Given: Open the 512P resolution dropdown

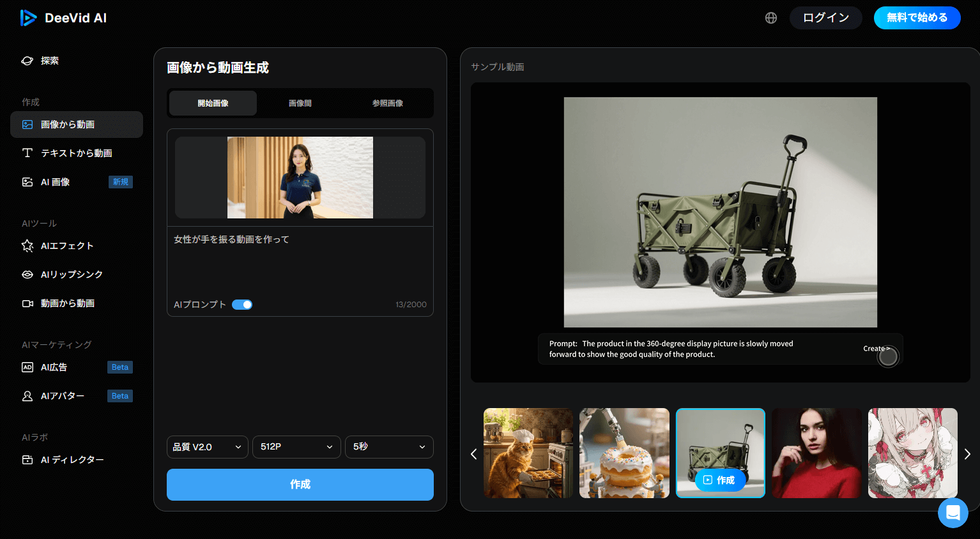Looking at the screenshot, I should (296, 447).
